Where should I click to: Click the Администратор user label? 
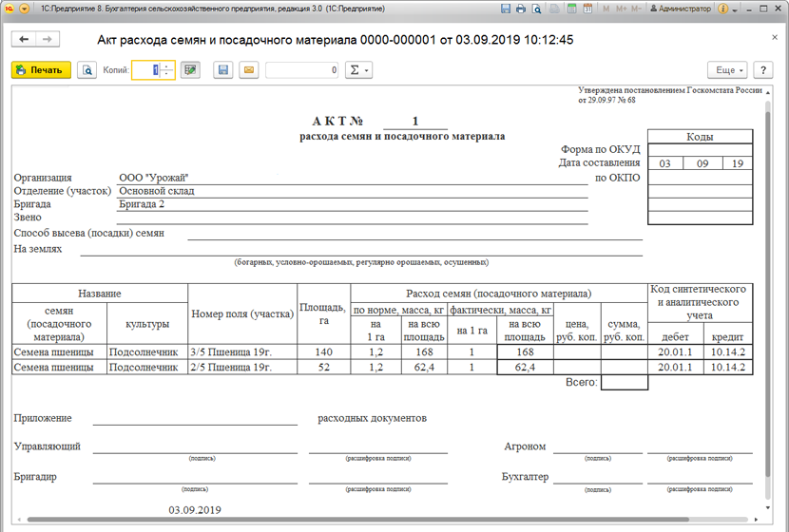[681, 9]
